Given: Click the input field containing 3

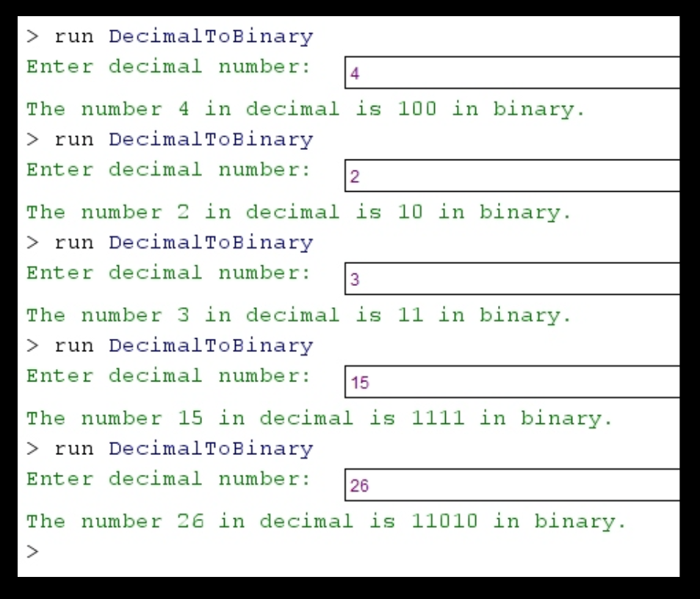Looking at the screenshot, I should [512, 279].
